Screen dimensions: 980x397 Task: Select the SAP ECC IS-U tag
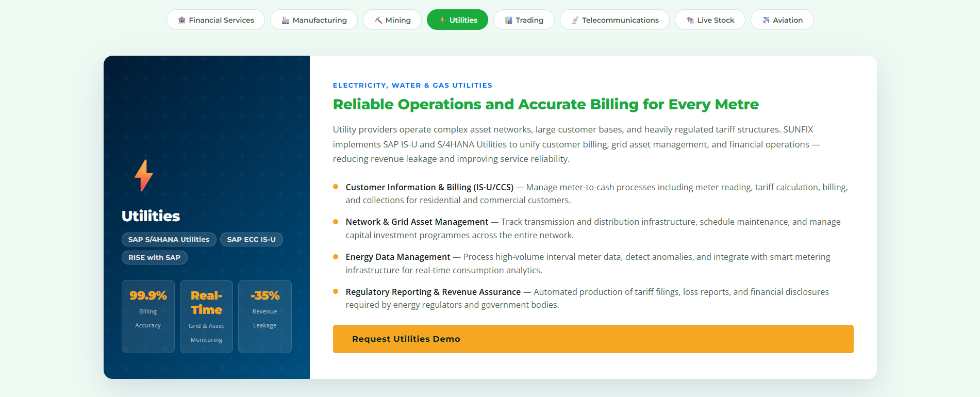(251, 239)
